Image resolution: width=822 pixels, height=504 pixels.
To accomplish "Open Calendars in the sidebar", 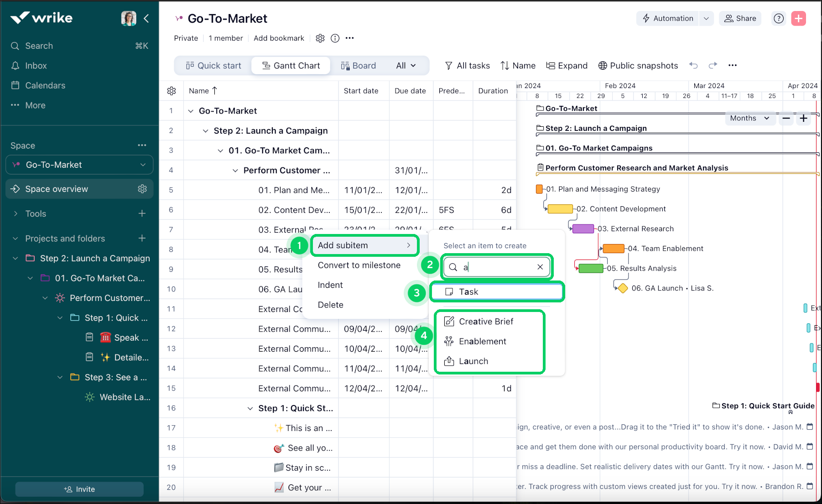I will [x=44, y=85].
